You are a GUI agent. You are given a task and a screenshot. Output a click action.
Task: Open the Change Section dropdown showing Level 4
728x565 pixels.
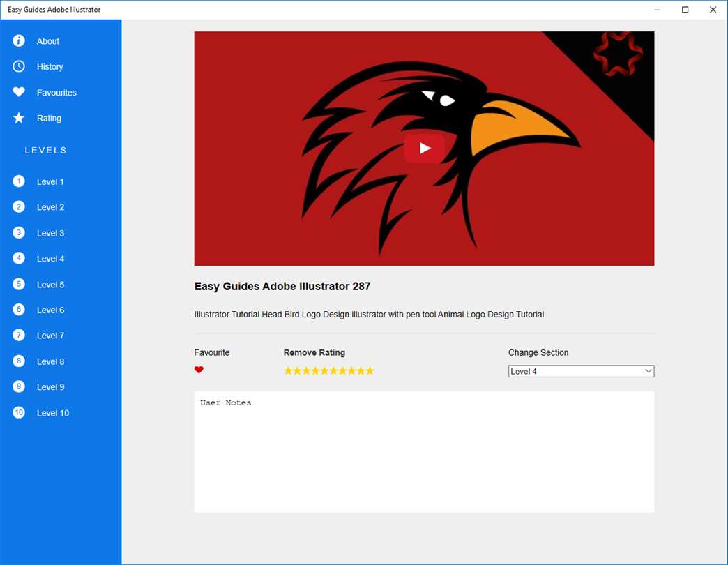(x=581, y=371)
